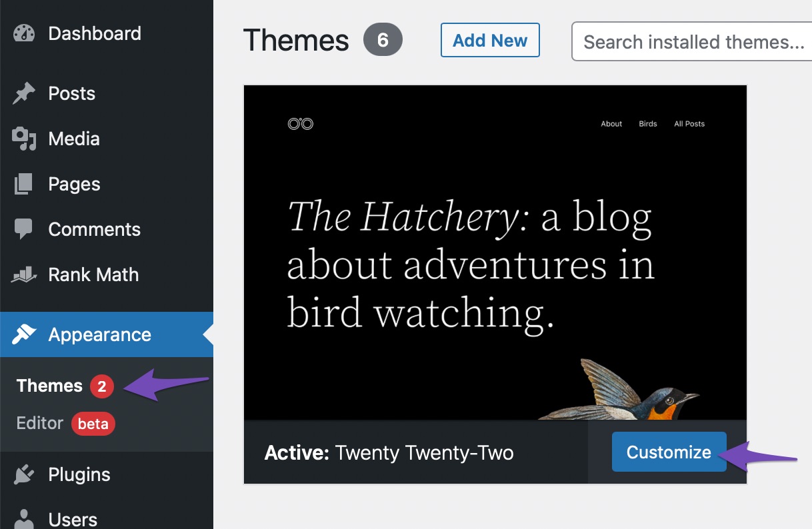Open Rank Math using its chart icon

pyautogui.click(x=24, y=275)
